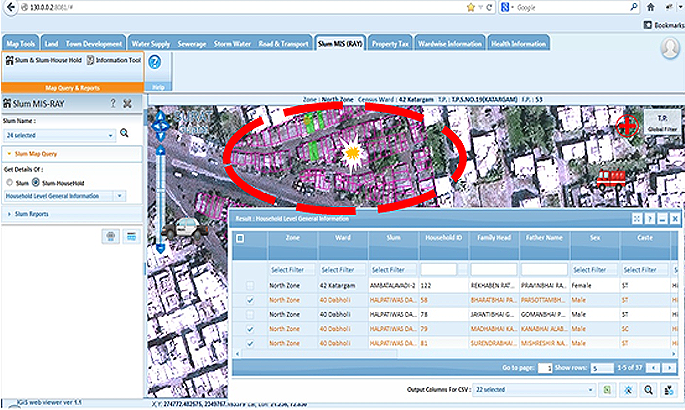This screenshot has height=410, width=685.
Task: Open help in result window
Action: [650, 218]
